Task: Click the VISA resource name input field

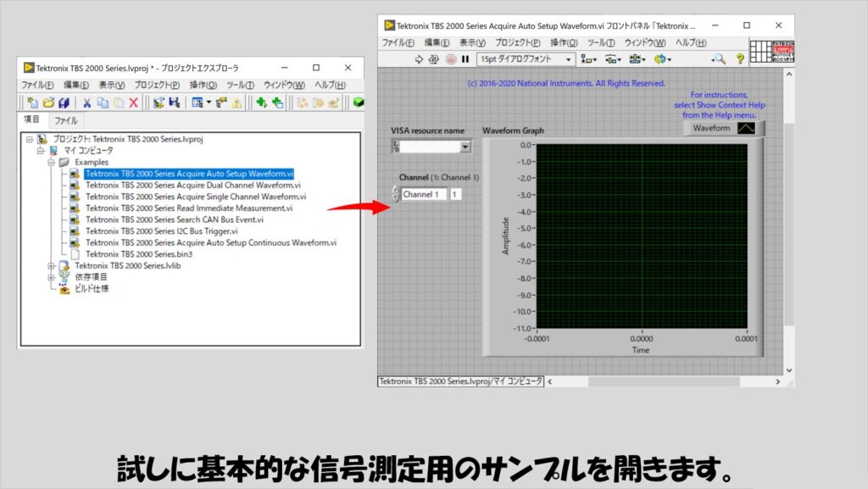Action: (430, 147)
